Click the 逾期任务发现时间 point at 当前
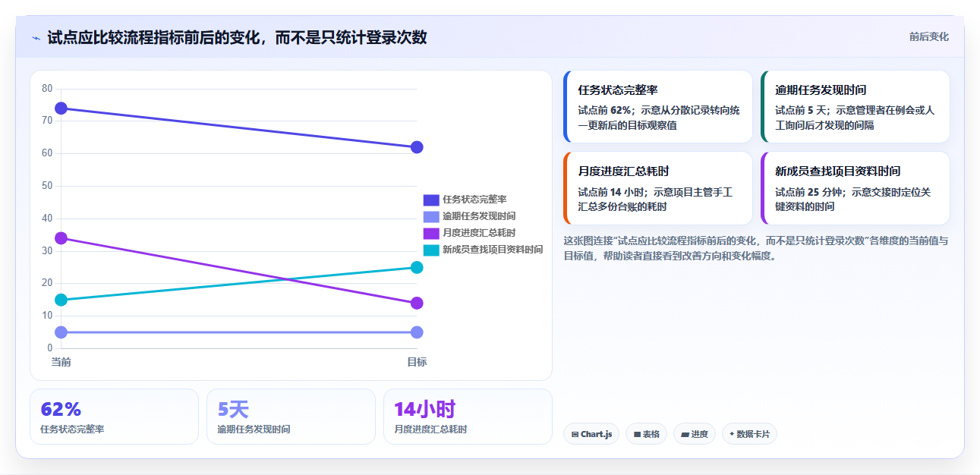Viewport: 980px width, 475px height. coord(61,332)
